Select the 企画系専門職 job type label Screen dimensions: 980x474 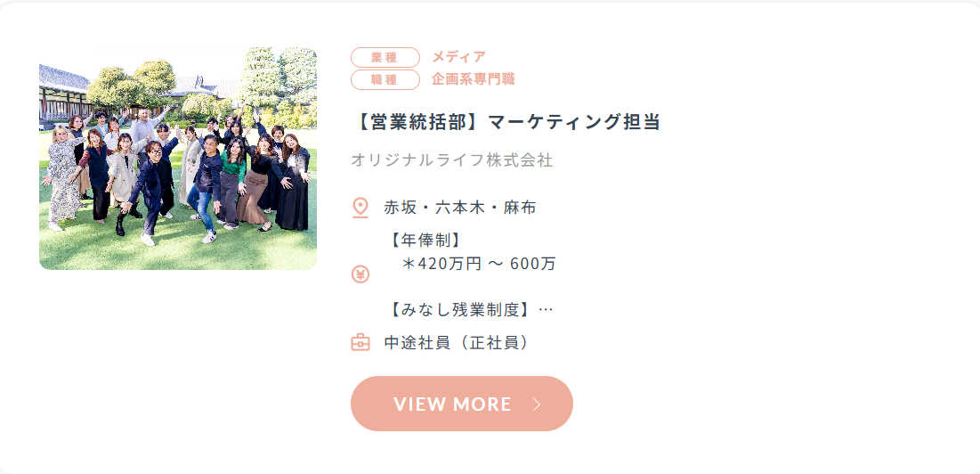pos(474,79)
